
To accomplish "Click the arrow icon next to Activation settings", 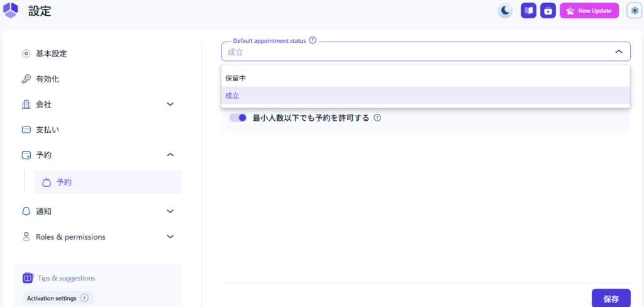I will tap(84, 298).
